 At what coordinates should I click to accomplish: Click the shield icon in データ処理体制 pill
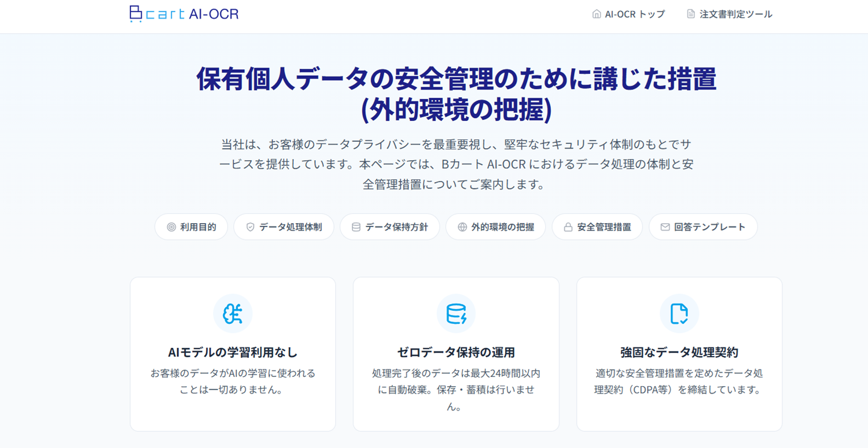(250, 227)
